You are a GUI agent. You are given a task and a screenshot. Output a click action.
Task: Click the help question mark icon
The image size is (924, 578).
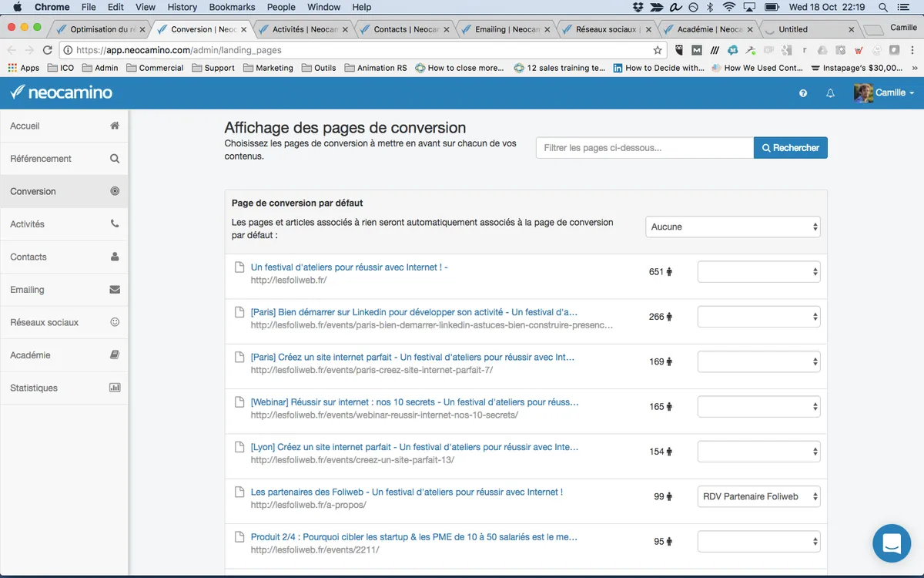[803, 93]
